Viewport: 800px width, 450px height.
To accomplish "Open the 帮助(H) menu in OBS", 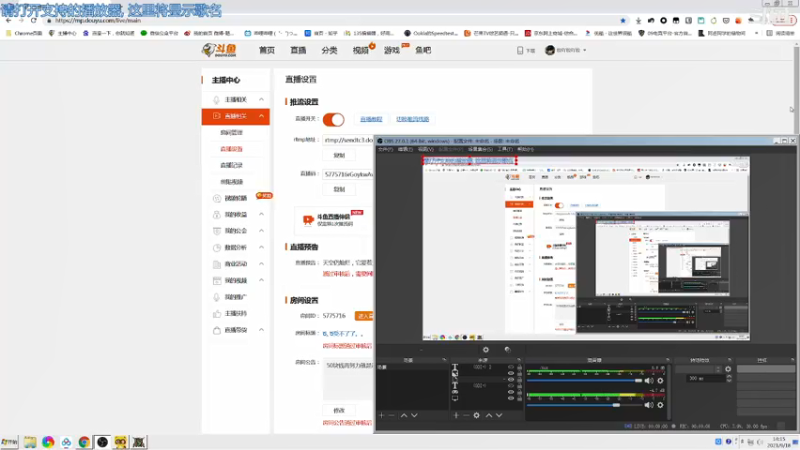I will [x=526, y=149].
